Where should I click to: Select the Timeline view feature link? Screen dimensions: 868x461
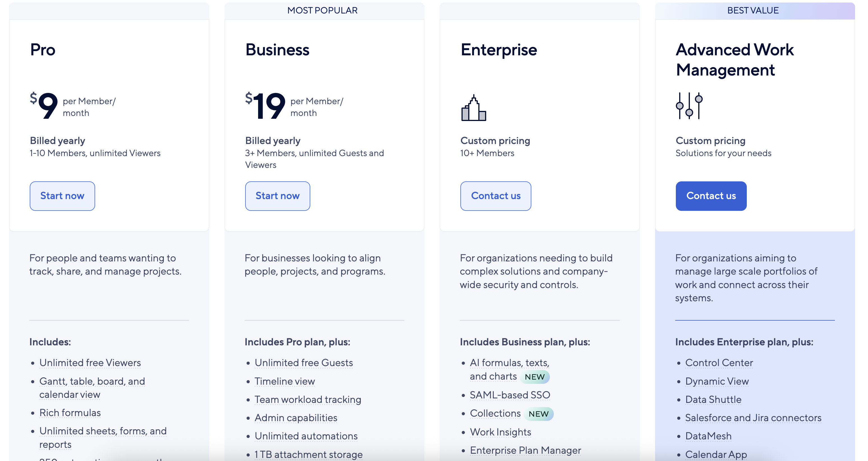[285, 381]
